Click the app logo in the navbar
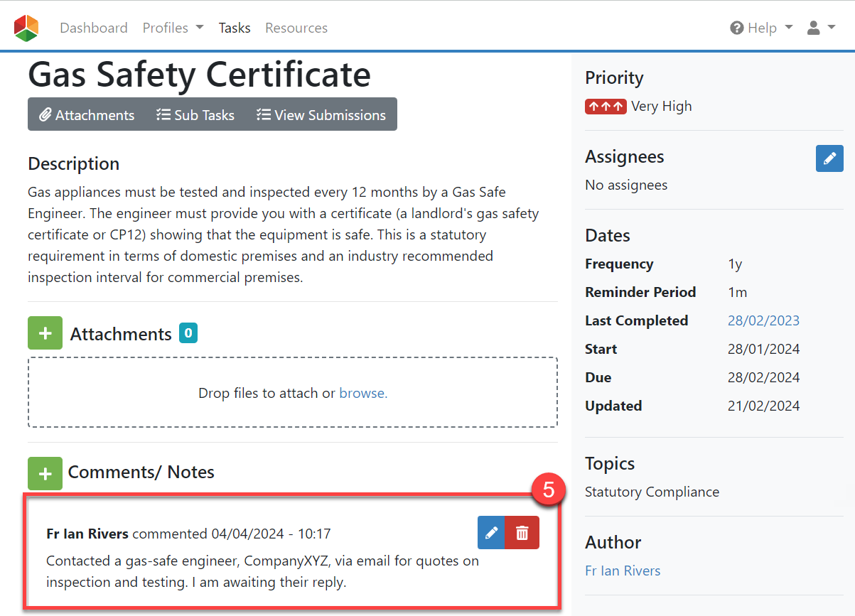Screen dimensions: 855x616 click(x=26, y=28)
